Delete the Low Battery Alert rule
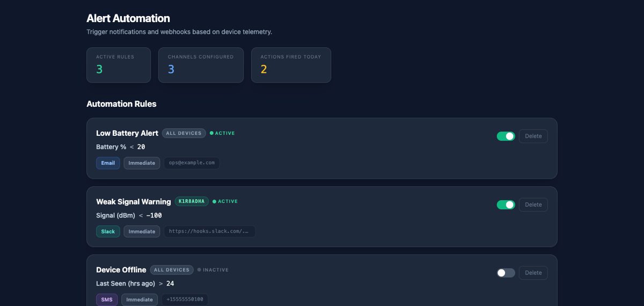 (533, 136)
